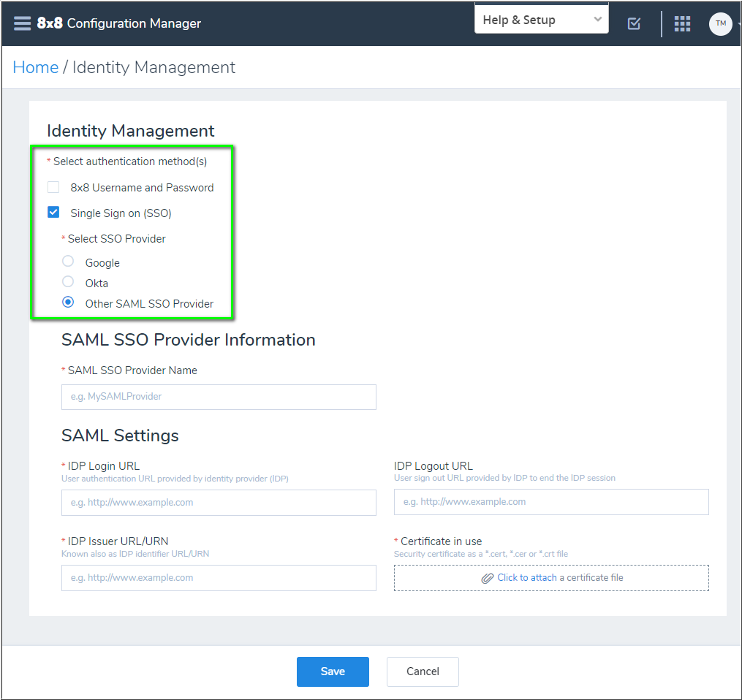Select Other SAML SSO Provider option
This screenshot has height=700, width=742.
point(68,303)
